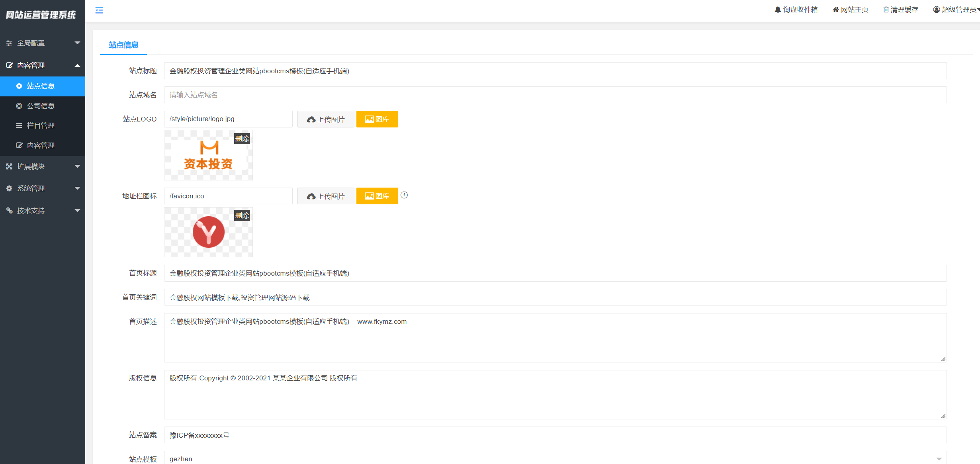Screen dimensions: 980x464
Task: Click the 站点域名 input field
Action: [555, 95]
